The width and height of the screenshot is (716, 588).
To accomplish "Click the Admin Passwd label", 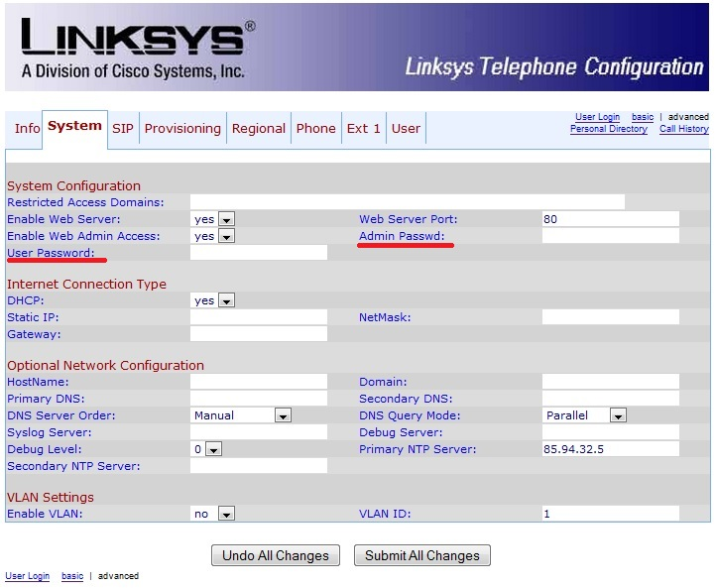I will [x=402, y=236].
